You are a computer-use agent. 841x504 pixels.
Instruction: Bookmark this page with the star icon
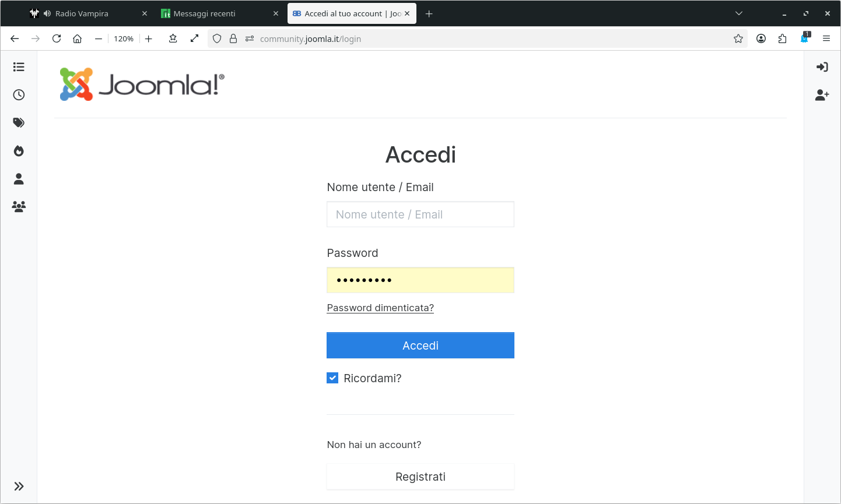pyautogui.click(x=738, y=39)
